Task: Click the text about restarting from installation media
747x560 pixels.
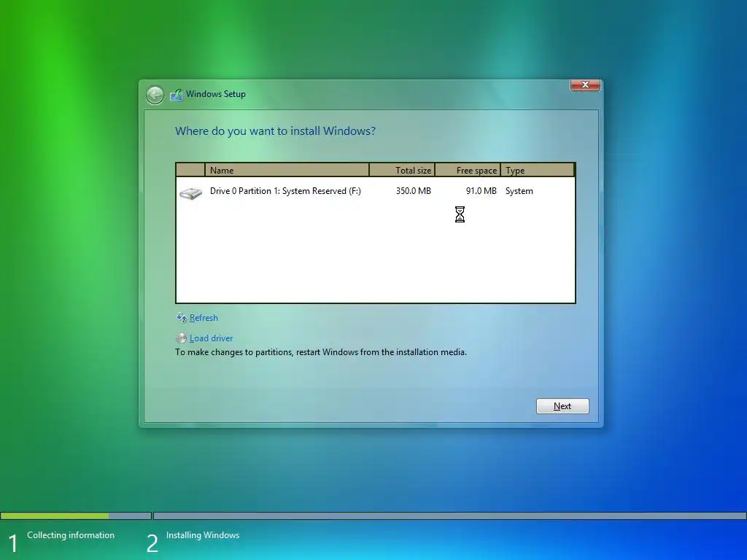Action: [x=321, y=352]
